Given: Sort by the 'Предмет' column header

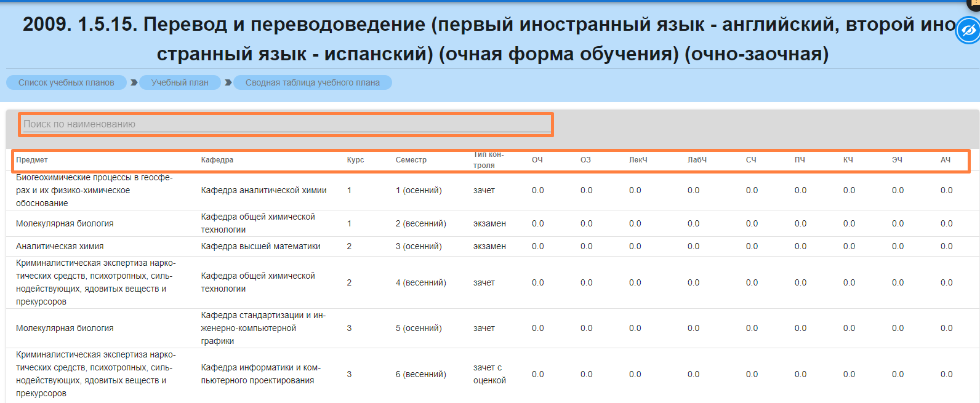Looking at the screenshot, I should (32, 160).
